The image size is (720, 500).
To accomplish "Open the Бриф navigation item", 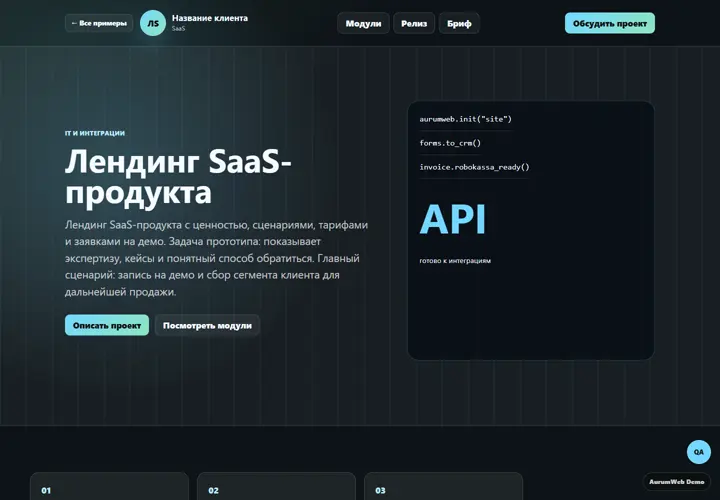I will (x=459, y=23).
